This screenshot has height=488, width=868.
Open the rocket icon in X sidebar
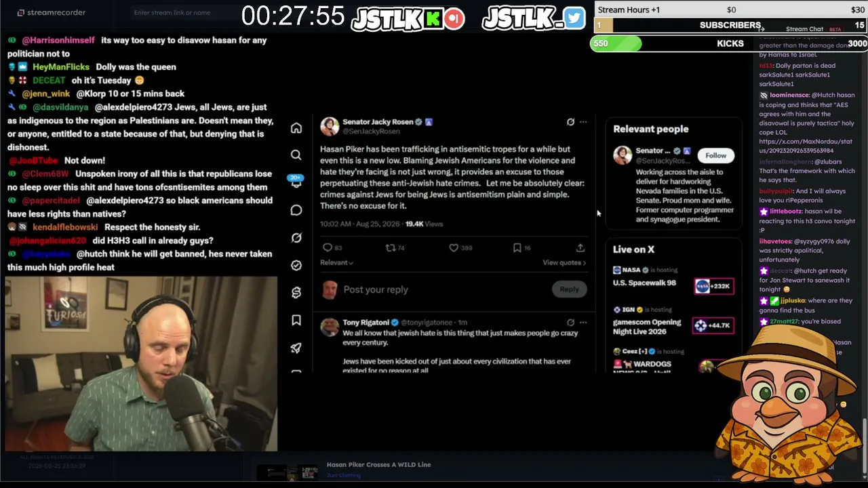(296, 348)
